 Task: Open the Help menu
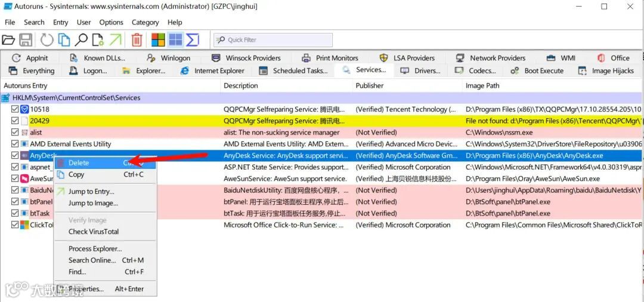(175, 22)
